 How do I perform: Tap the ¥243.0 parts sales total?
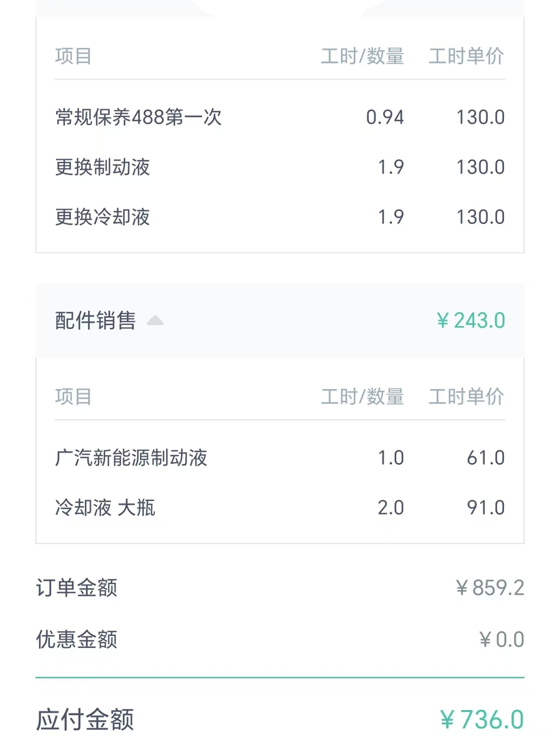[x=471, y=320]
